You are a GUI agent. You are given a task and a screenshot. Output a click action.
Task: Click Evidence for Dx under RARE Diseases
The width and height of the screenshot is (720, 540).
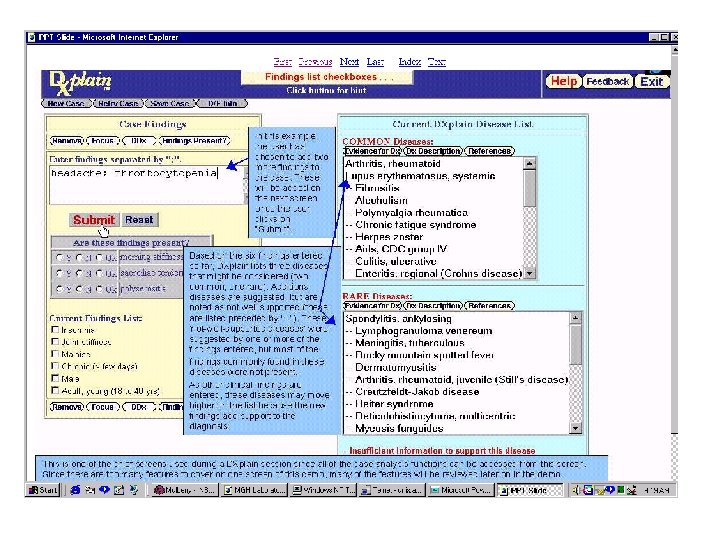coord(372,305)
